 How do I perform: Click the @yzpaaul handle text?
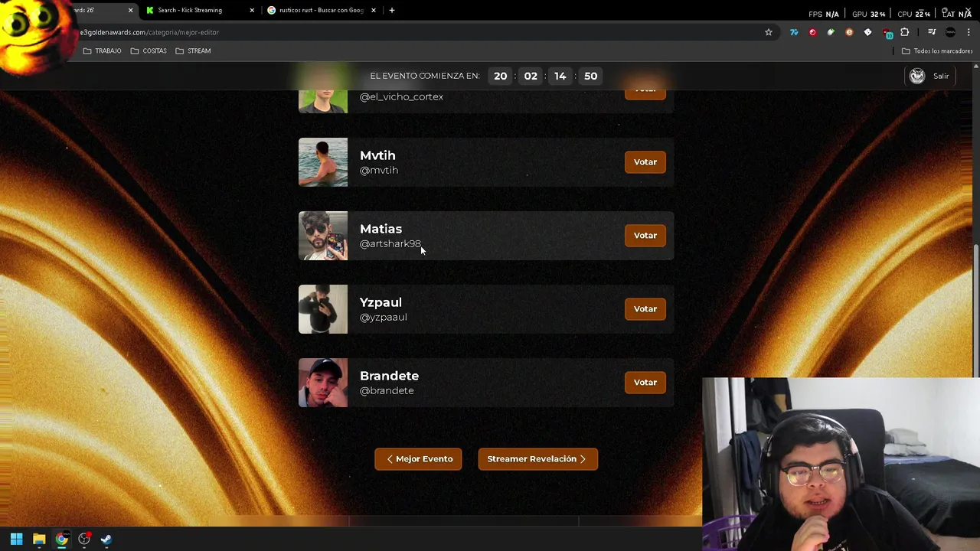point(384,317)
